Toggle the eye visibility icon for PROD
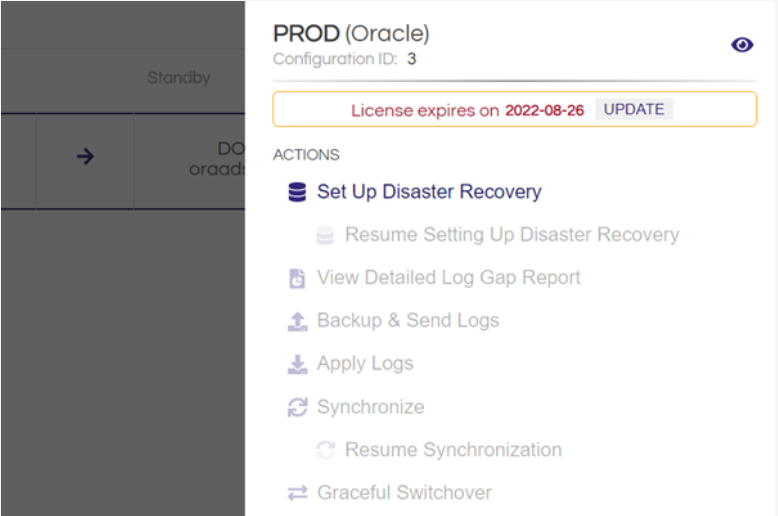This screenshot has height=516, width=778. point(742,45)
